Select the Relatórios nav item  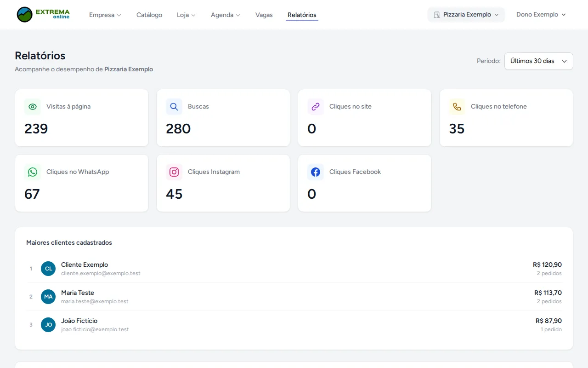[302, 15]
